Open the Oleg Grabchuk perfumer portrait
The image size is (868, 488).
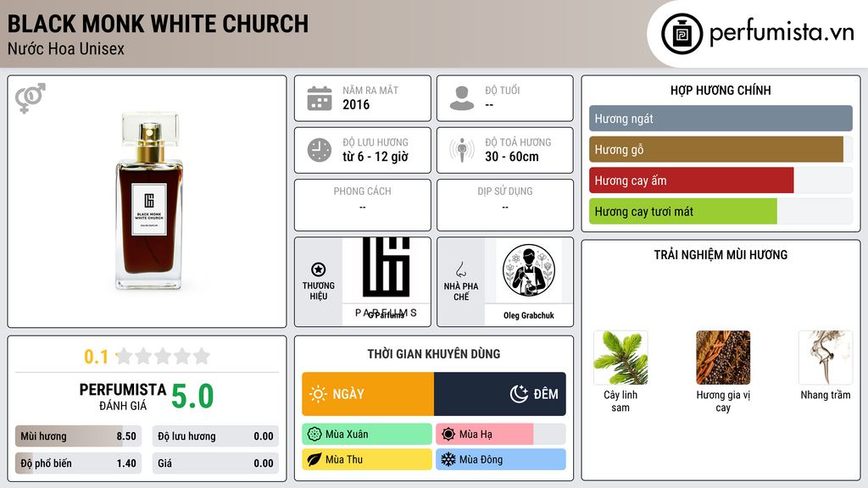coord(529,270)
